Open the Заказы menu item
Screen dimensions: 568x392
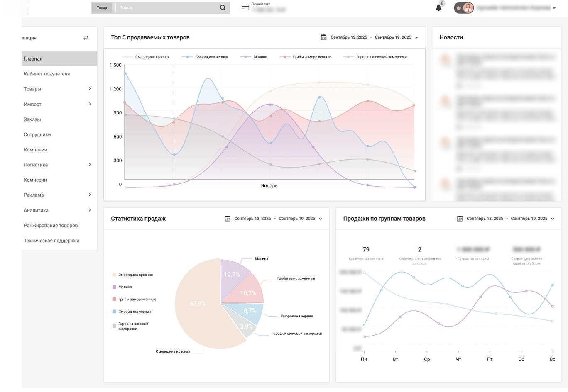[32, 119]
